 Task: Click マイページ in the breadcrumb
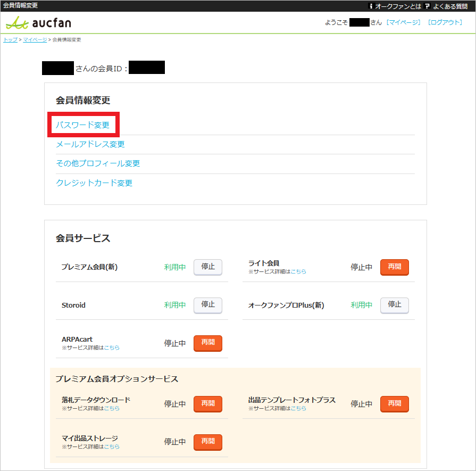(35, 40)
